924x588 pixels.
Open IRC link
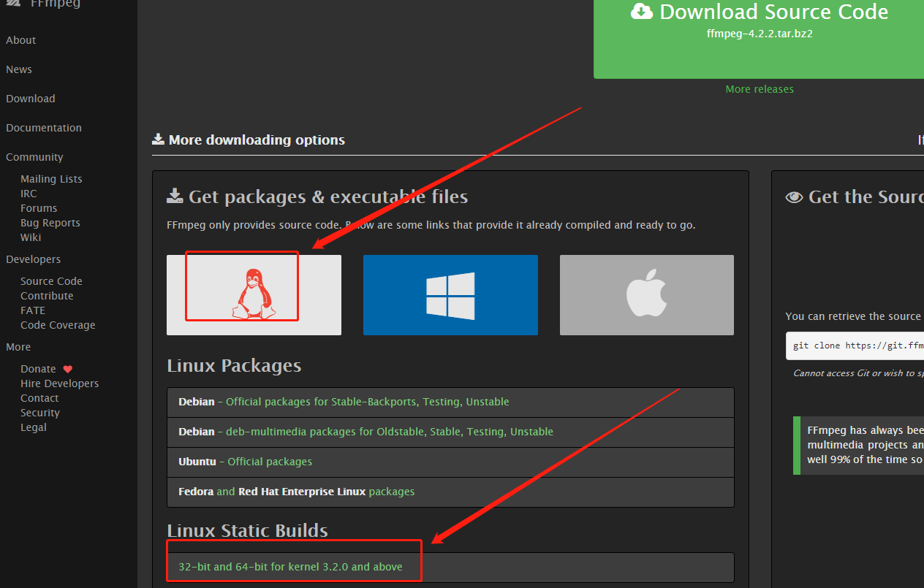tap(29, 194)
